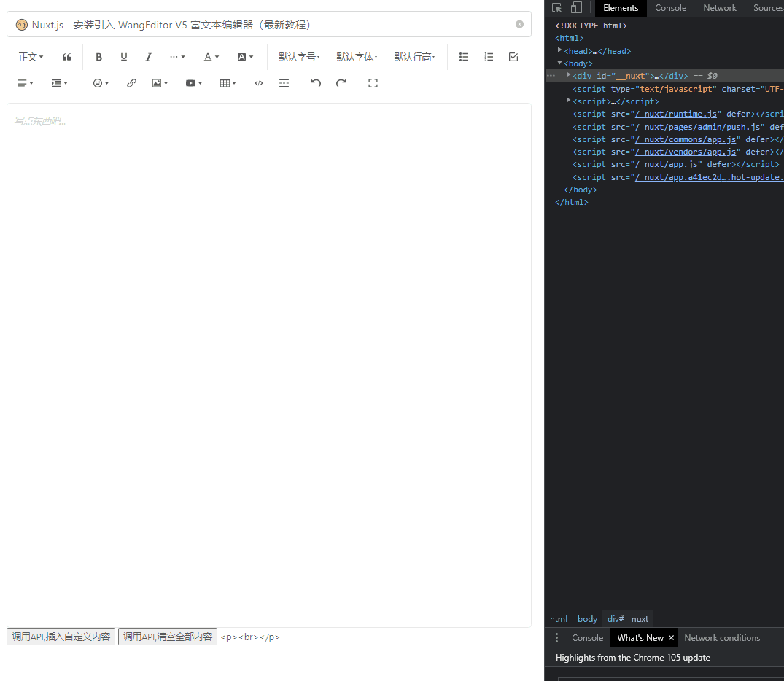The height and width of the screenshot is (681, 784).
Task: Insert a blockquote with the quote icon
Action: coord(66,57)
